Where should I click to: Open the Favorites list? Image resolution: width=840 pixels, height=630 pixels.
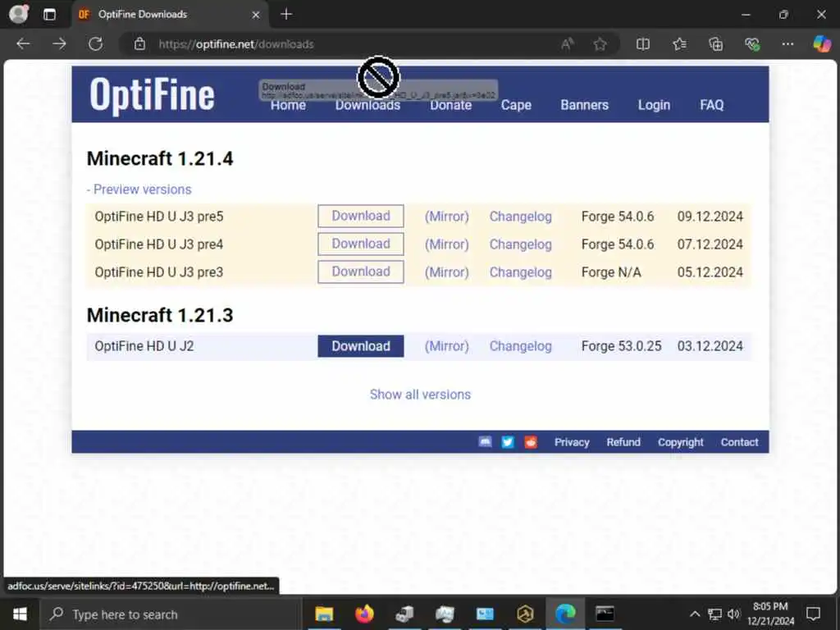(679, 44)
